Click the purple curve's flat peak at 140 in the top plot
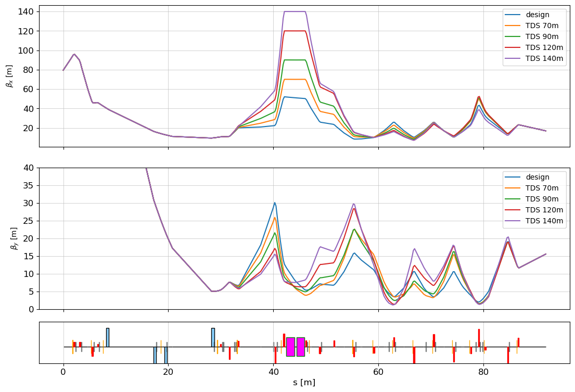575x392 pixels. click(x=295, y=11)
